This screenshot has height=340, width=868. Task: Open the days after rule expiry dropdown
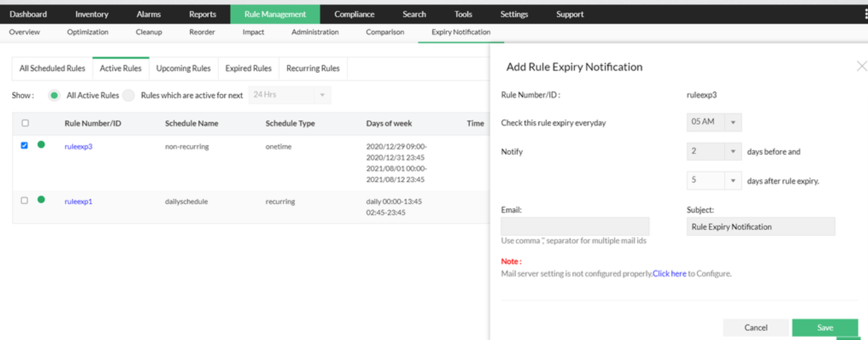click(x=714, y=181)
